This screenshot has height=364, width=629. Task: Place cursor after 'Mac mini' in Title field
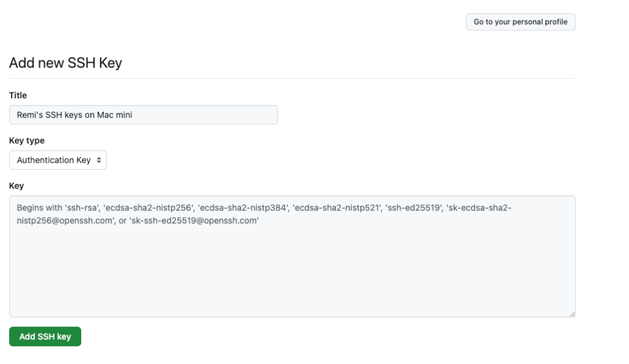pyautogui.click(x=133, y=115)
